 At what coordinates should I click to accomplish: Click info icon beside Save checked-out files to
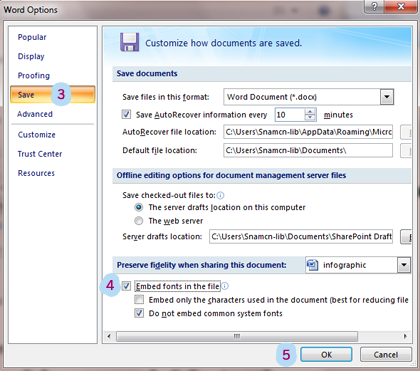220,195
